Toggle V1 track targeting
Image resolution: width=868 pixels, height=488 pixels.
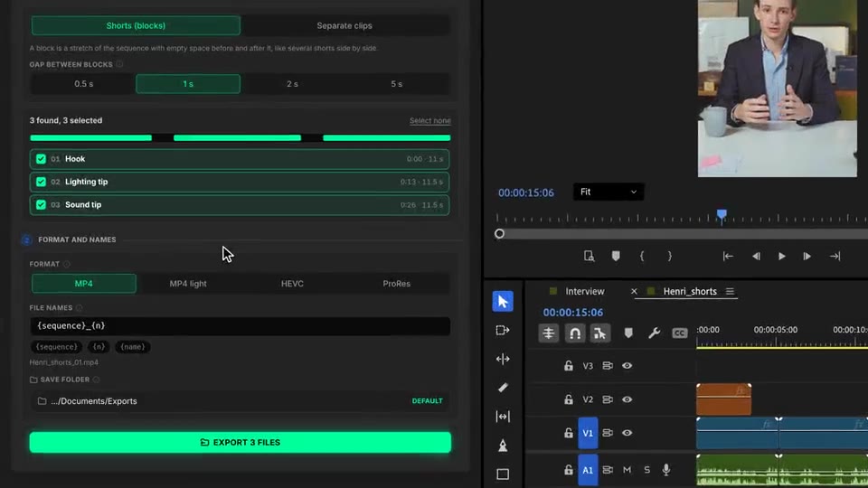[x=588, y=433]
